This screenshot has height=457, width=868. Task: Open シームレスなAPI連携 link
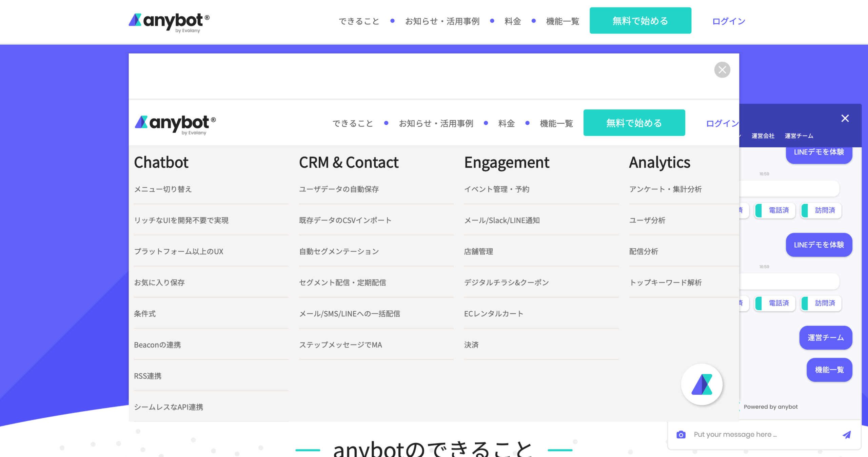[169, 407]
